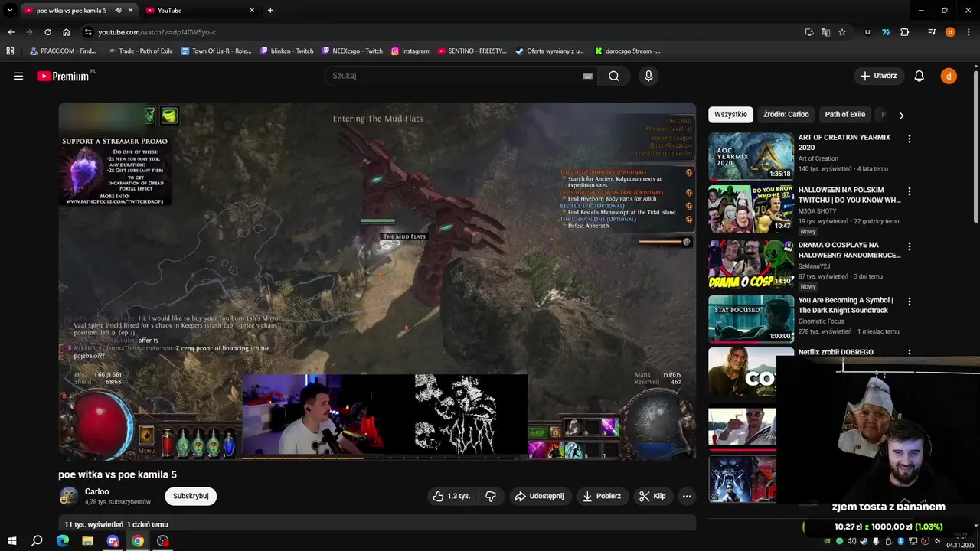Open the HALLOWEEN NA POLSKIM TWITCHU thumbnail
The image size is (980, 551).
750,208
